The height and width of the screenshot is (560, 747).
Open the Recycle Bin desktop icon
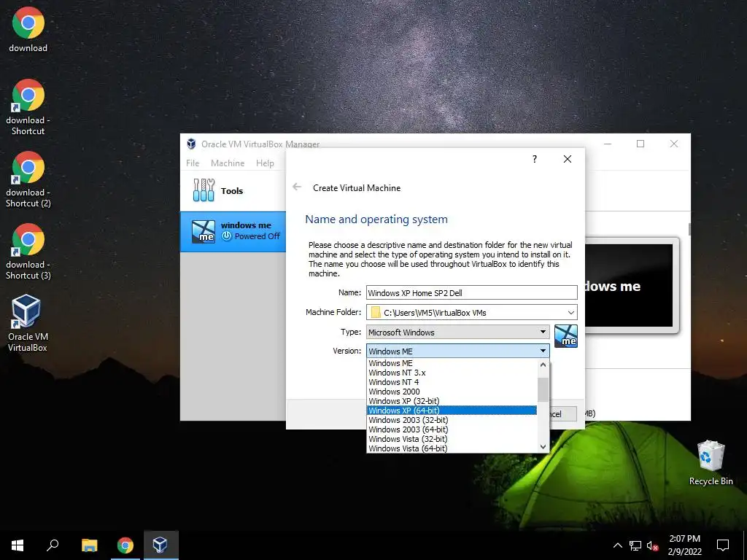tap(711, 463)
